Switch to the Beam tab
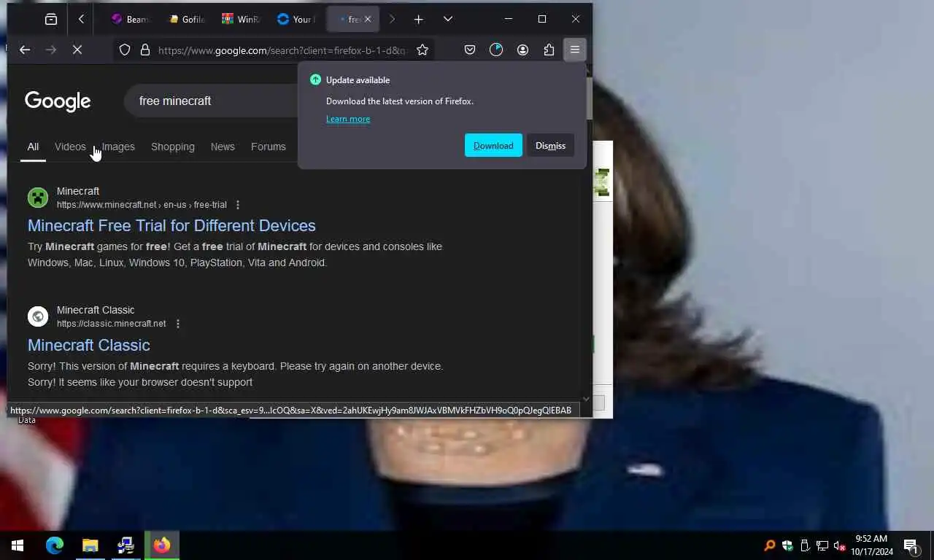The height and width of the screenshot is (560, 934). point(130,19)
